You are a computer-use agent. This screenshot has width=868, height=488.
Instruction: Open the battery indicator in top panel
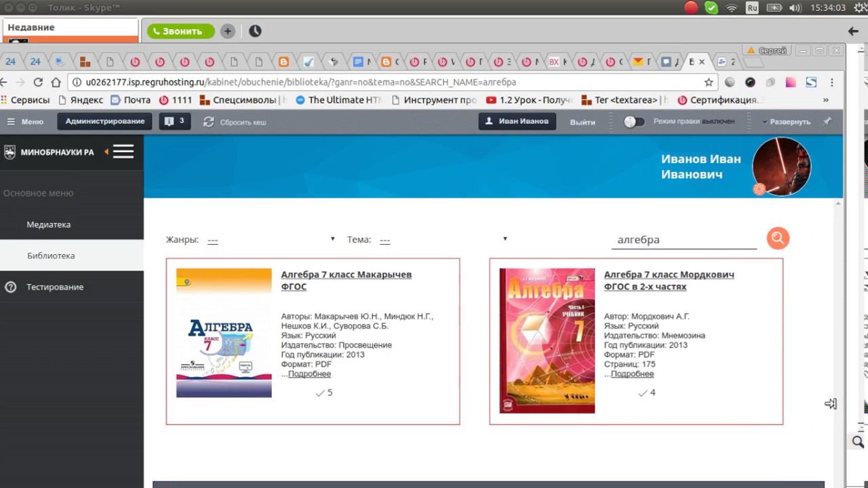(x=774, y=8)
